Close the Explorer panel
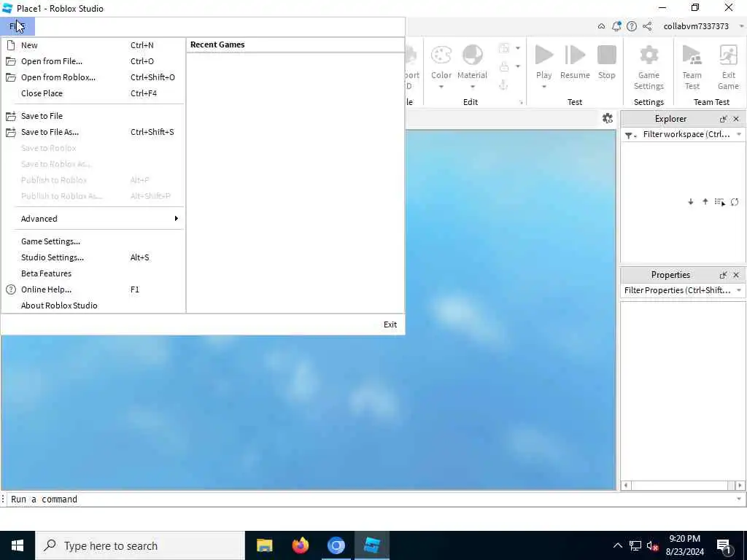This screenshot has height=560, width=747. (x=736, y=119)
